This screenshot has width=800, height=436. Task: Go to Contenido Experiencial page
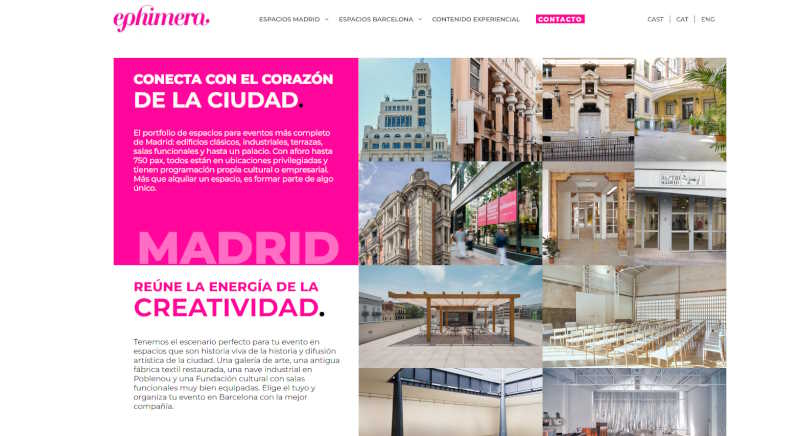475,19
